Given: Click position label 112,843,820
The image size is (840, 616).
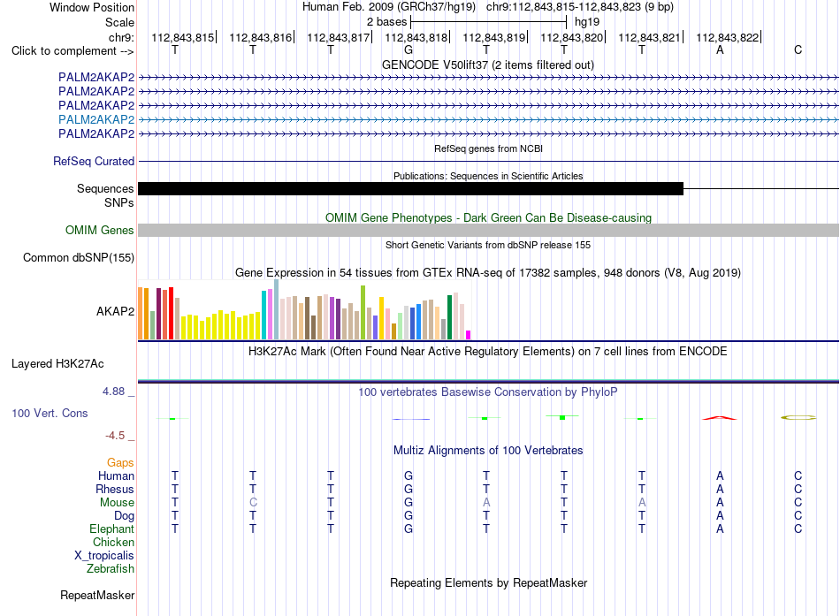Looking at the screenshot, I should coord(571,37).
